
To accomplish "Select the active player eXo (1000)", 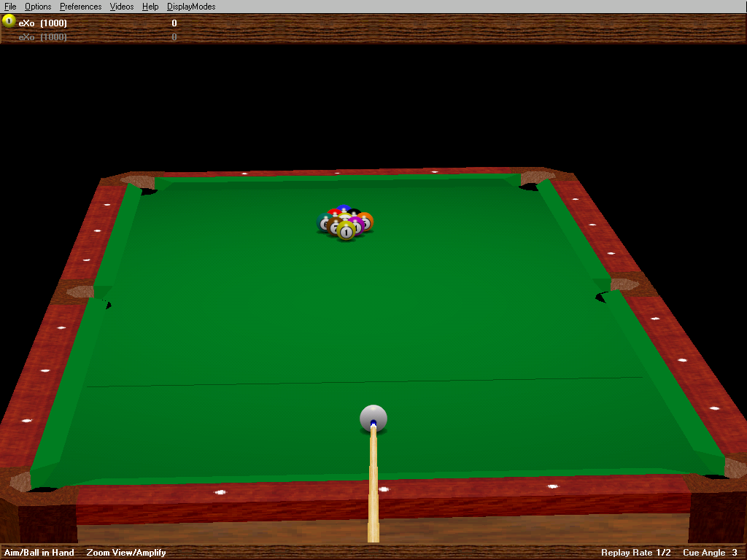I will [43, 23].
